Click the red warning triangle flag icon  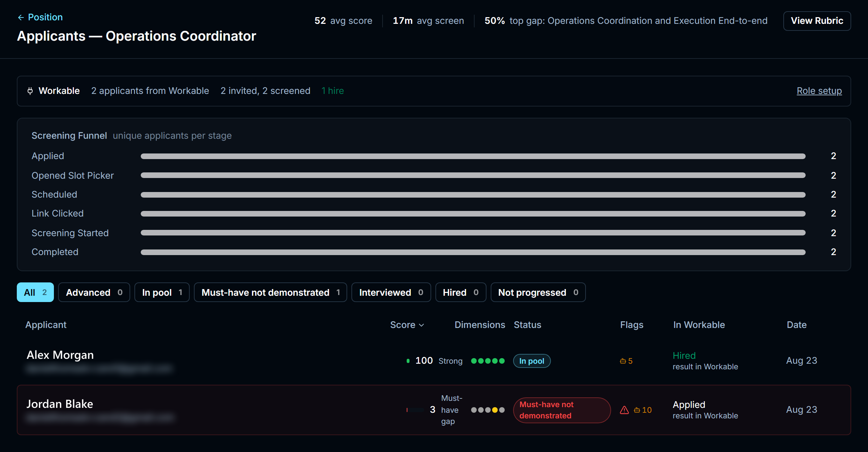624,410
